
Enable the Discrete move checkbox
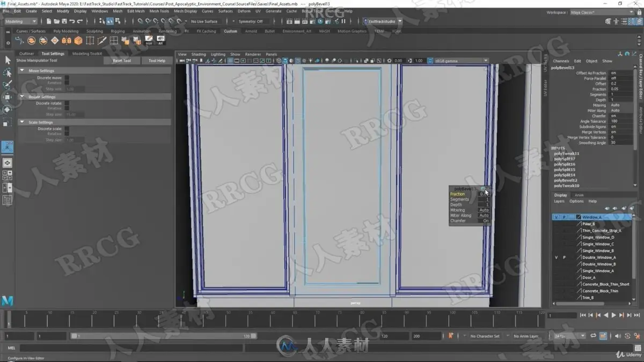67,78
